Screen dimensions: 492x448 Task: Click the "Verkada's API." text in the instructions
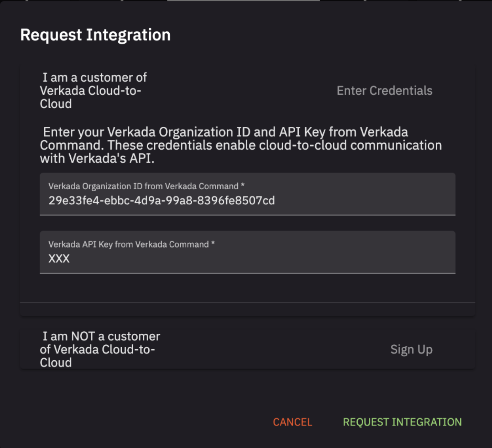tap(111, 158)
